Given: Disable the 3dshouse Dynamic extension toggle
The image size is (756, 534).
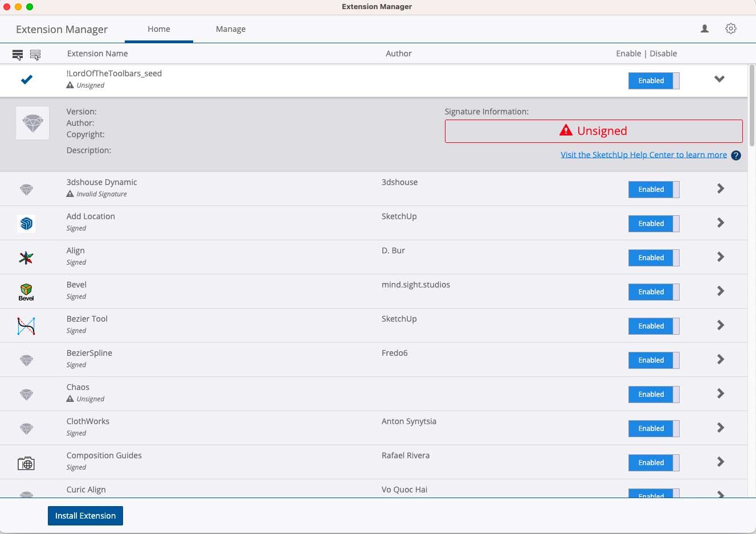Looking at the screenshot, I should pos(654,190).
